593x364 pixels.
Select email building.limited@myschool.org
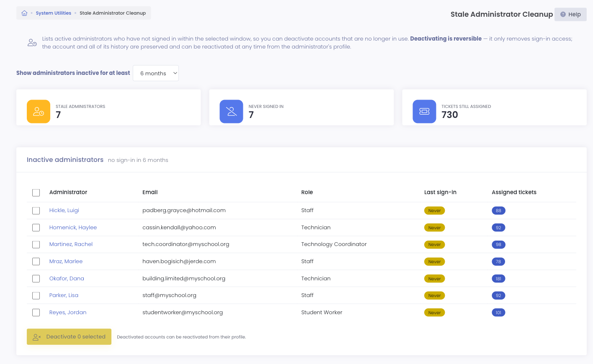(x=184, y=279)
